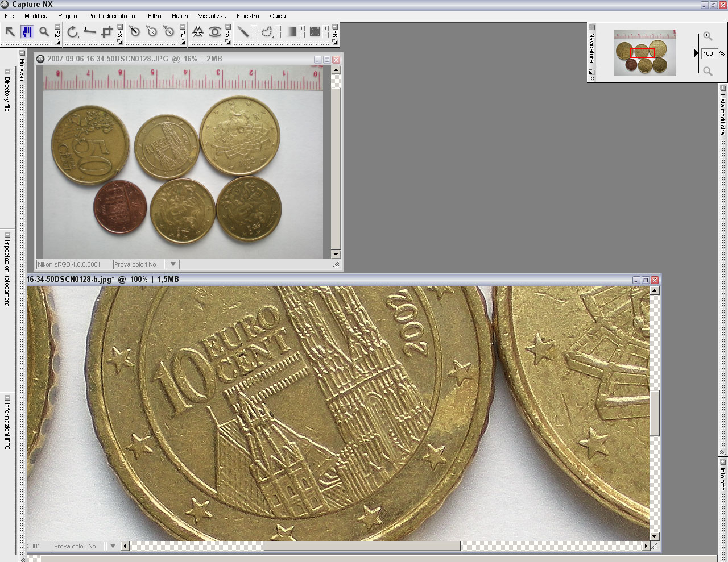
Task: Expand the Impostazioni fotocamera panel
Action: tap(7, 234)
